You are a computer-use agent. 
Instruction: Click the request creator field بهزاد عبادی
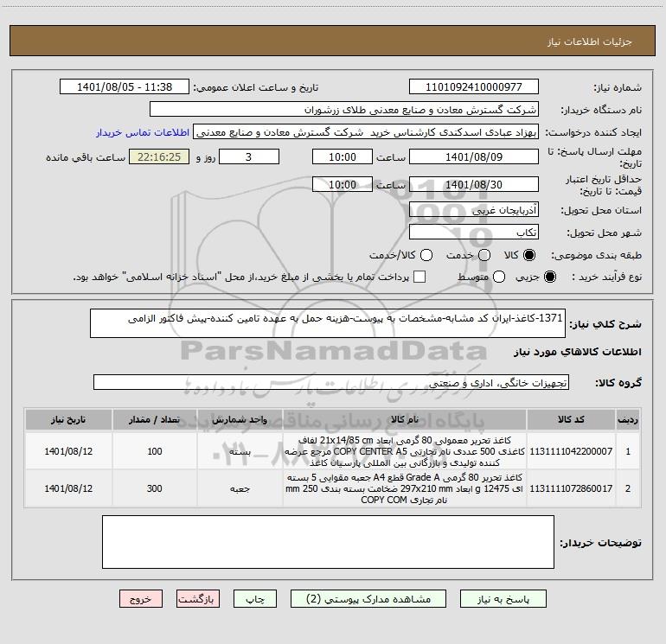click(x=366, y=131)
